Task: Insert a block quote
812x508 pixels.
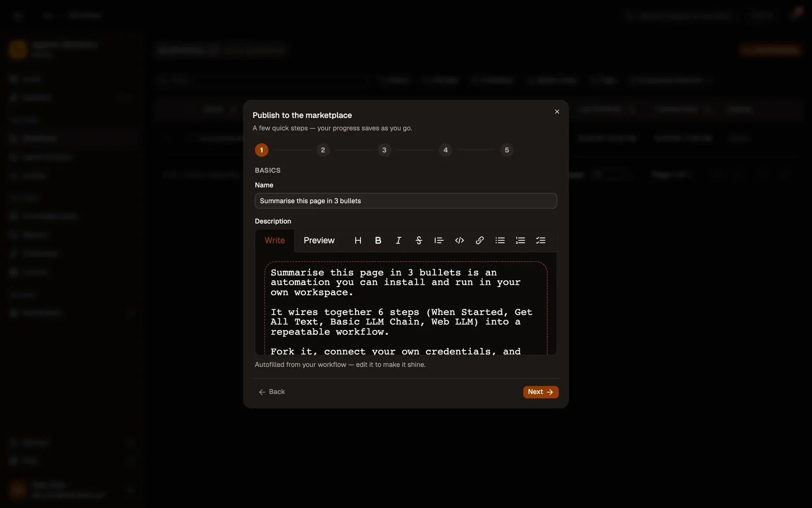Action: point(439,241)
